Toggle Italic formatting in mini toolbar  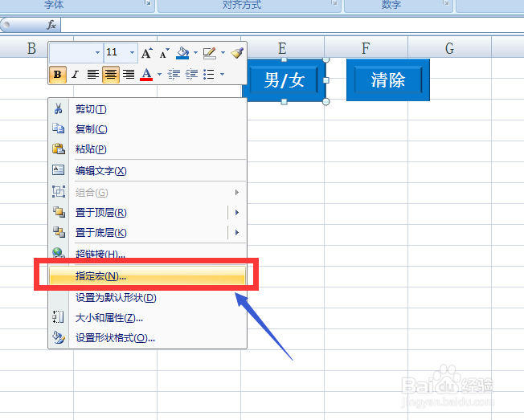(76, 74)
